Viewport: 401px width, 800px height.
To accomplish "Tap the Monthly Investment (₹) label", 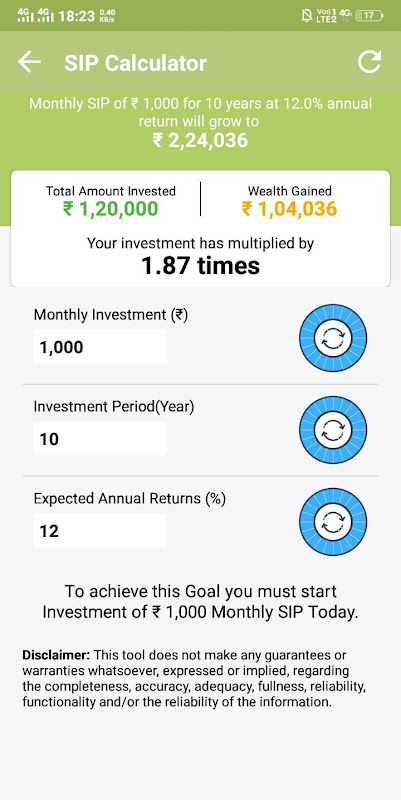I will pos(111,315).
